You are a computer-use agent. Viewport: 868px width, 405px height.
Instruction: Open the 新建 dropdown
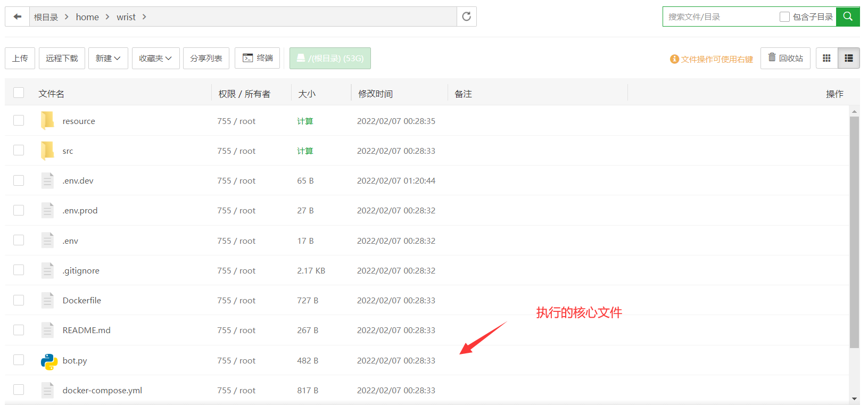tap(108, 58)
